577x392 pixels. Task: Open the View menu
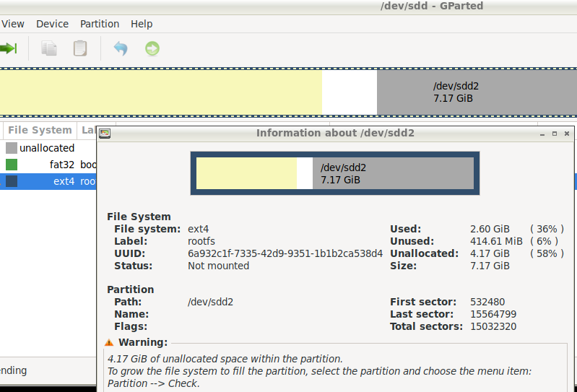(x=12, y=24)
